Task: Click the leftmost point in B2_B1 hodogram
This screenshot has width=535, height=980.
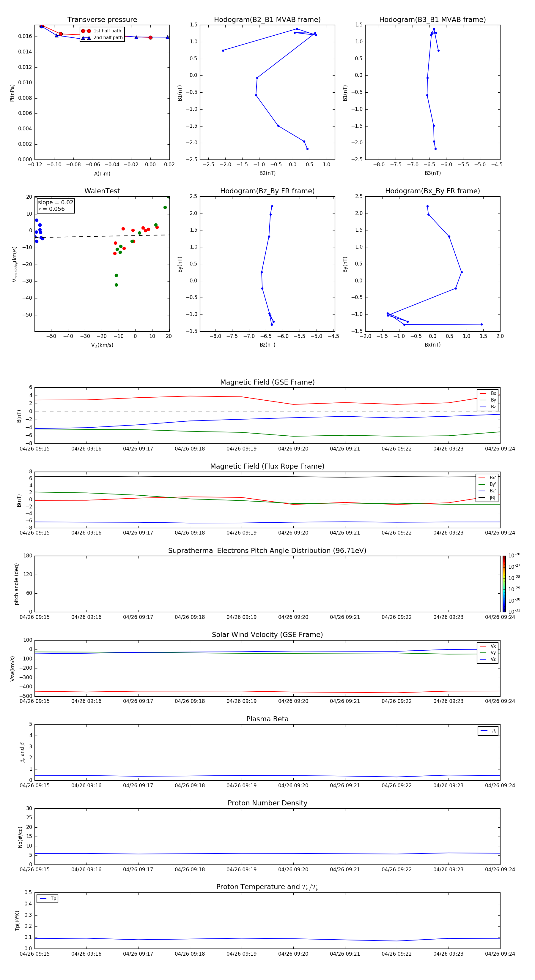Action: (223, 50)
